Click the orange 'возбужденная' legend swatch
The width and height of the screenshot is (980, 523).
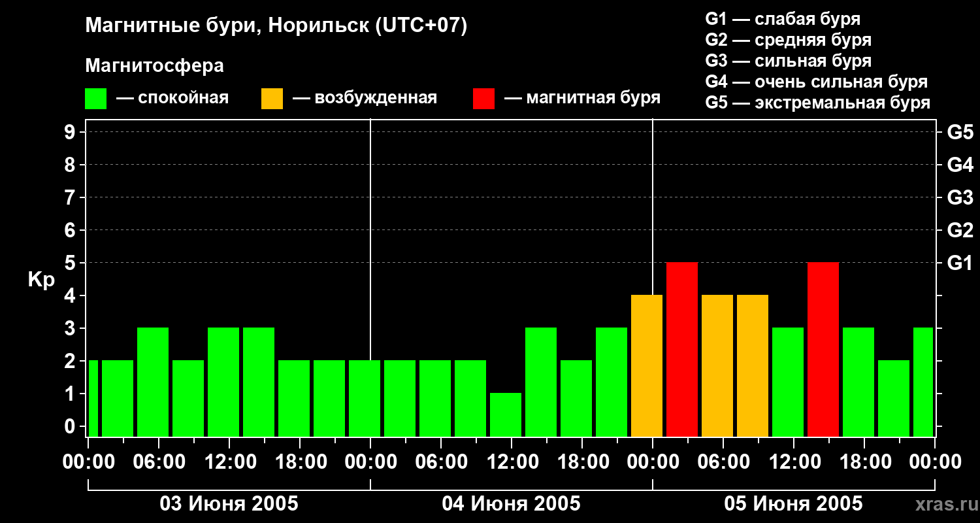click(272, 99)
